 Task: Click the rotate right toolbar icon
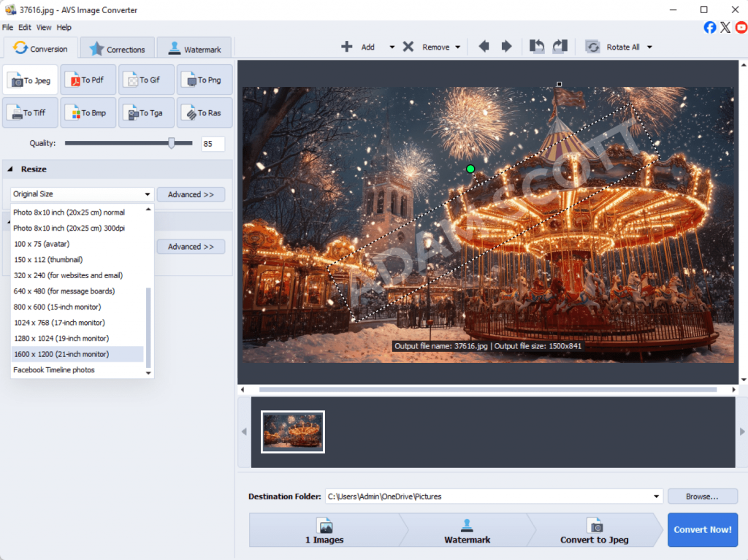(x=560, y=47)
